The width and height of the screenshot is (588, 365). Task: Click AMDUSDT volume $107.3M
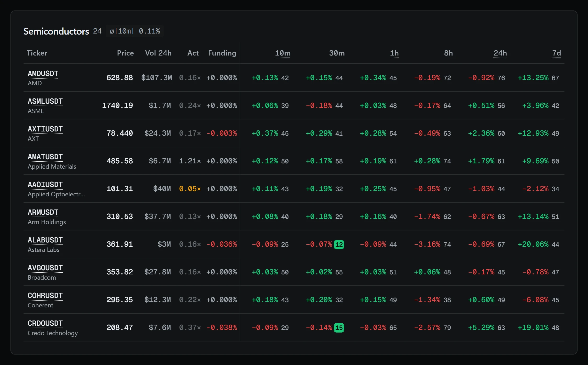tap(157, 78)
